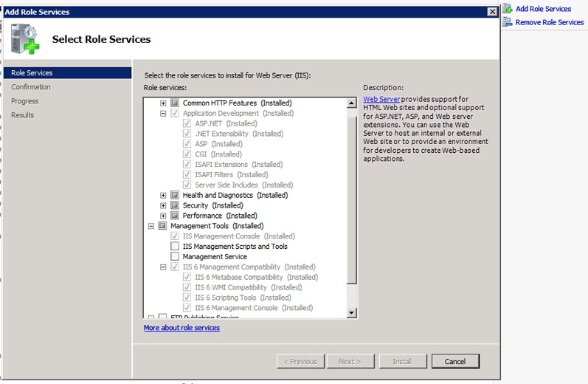Open the Web Server description link

381,99
